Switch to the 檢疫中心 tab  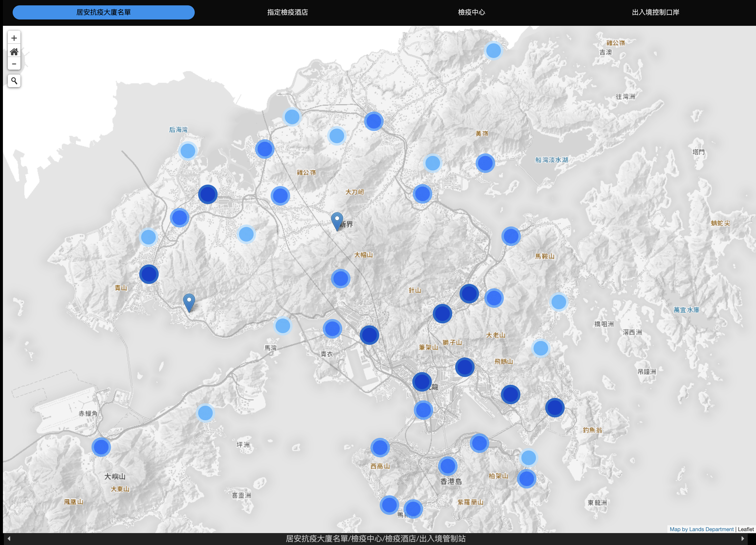[471, 12]
